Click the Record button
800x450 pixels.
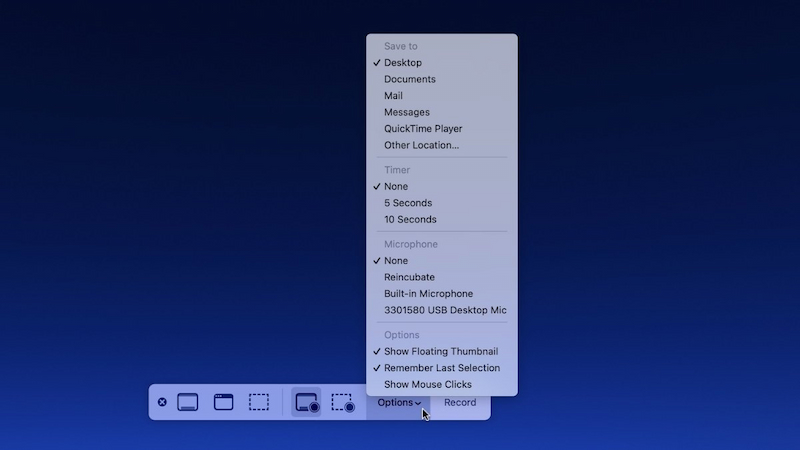[x=460, y=403]
